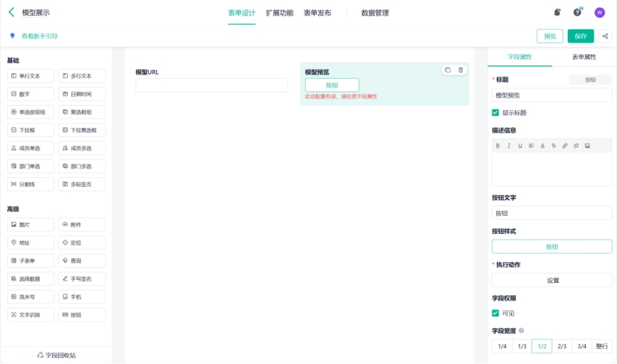
Task: Apply underline in the 描述信息 editor
Action: click(520, 146)
